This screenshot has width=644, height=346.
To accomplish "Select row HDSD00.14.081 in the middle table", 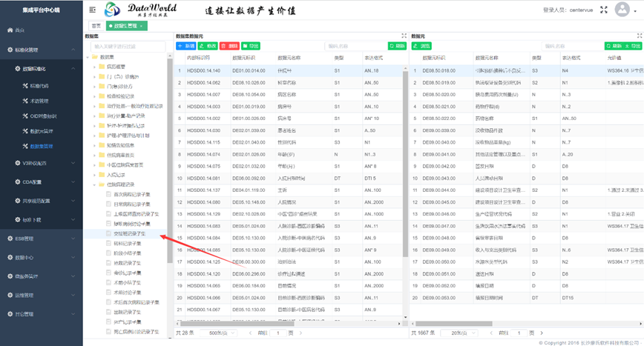I will click(289, 179).
